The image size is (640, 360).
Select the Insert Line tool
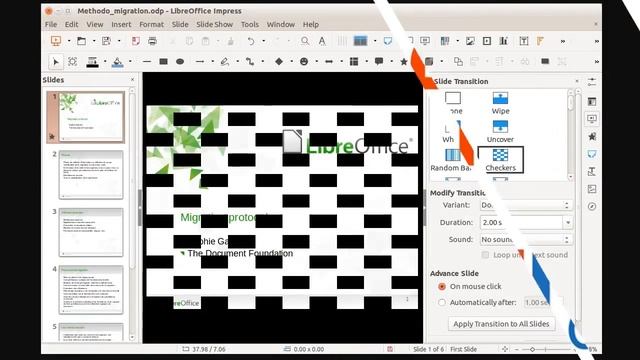(147, 62)
